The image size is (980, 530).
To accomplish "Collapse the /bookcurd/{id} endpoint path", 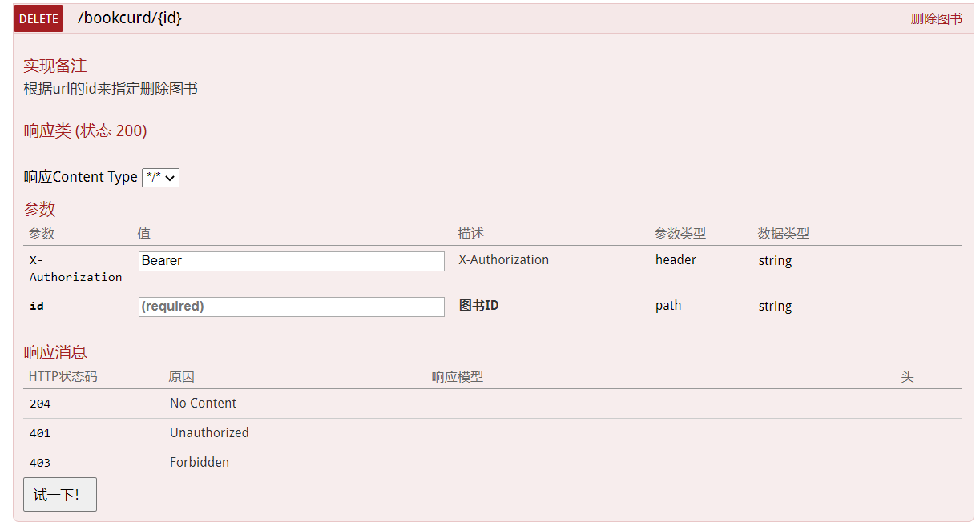I will click(130, 18).
